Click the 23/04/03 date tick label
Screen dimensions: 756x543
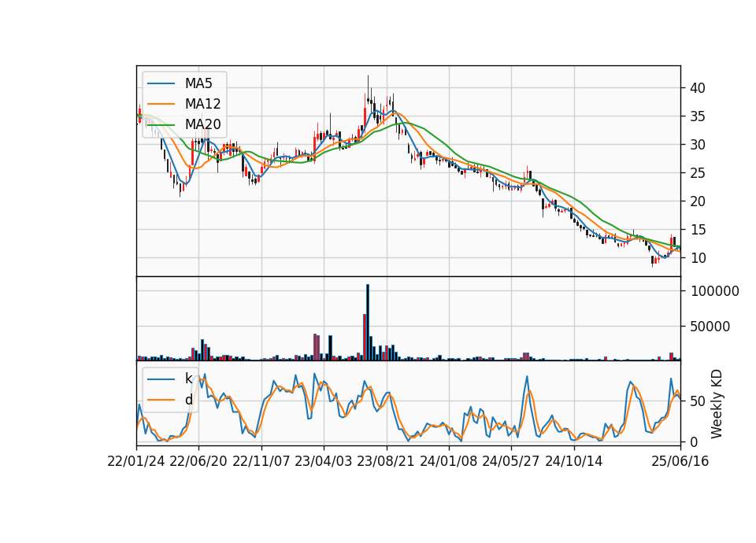[x=323, y=461]
